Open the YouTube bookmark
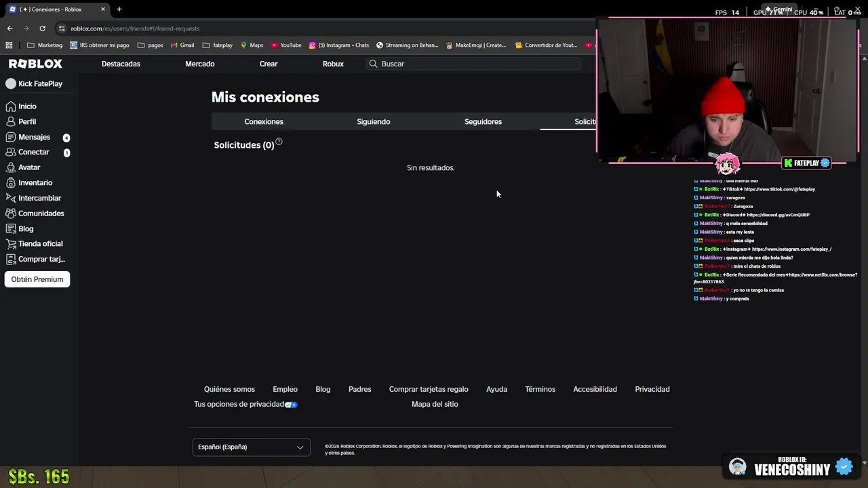 tap(286, 45)
